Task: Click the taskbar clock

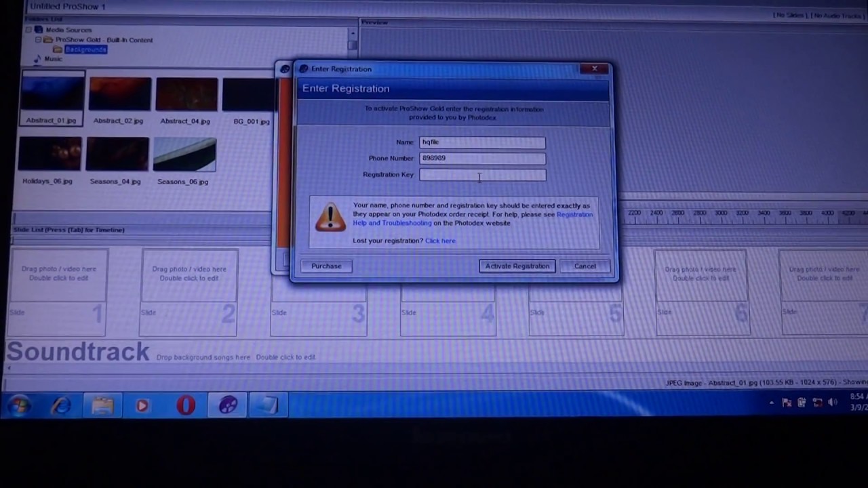Action: pyautogui.click(x=857, y=401)
